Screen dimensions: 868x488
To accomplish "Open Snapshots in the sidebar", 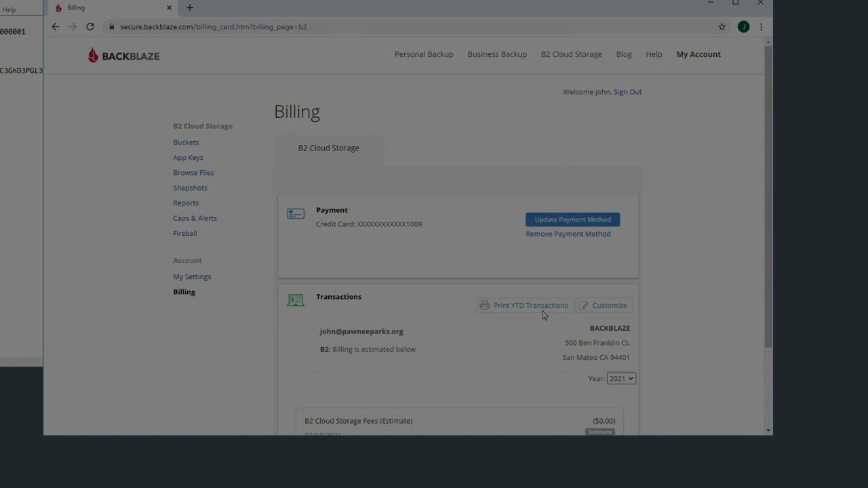I will 190,188.
